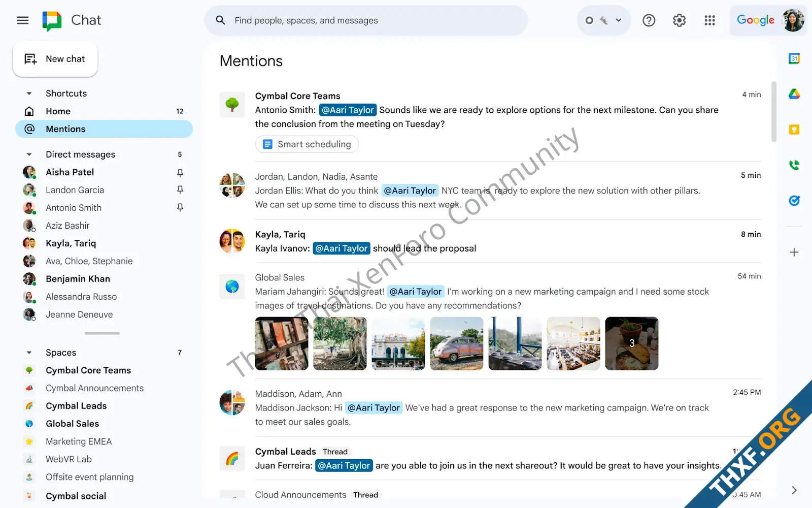The height and width of the screenshot is (508, 812).
Task: Open the Voice phone side panel icon
Action: 794,165
